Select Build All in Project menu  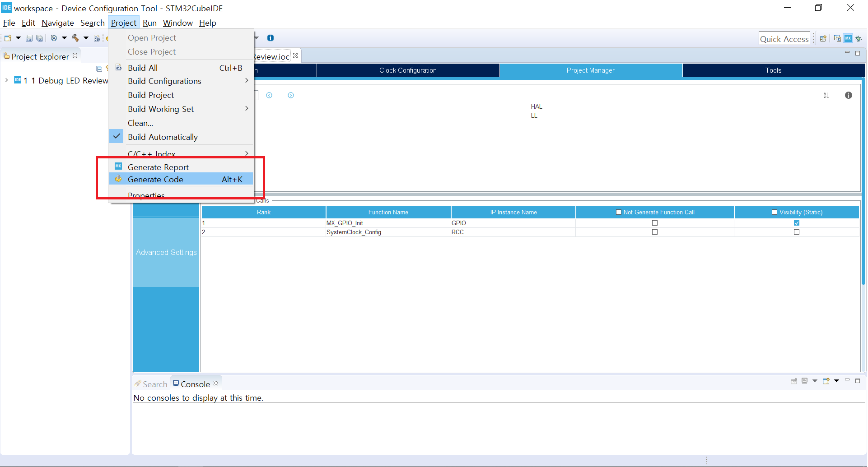[x=181, y=68]
